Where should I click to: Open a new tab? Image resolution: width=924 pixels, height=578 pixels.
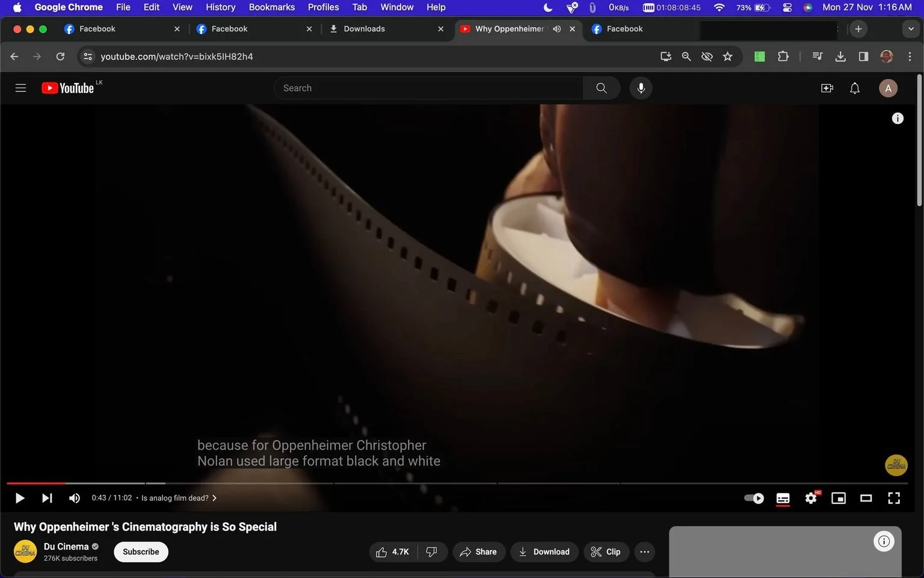click(858, 29)
